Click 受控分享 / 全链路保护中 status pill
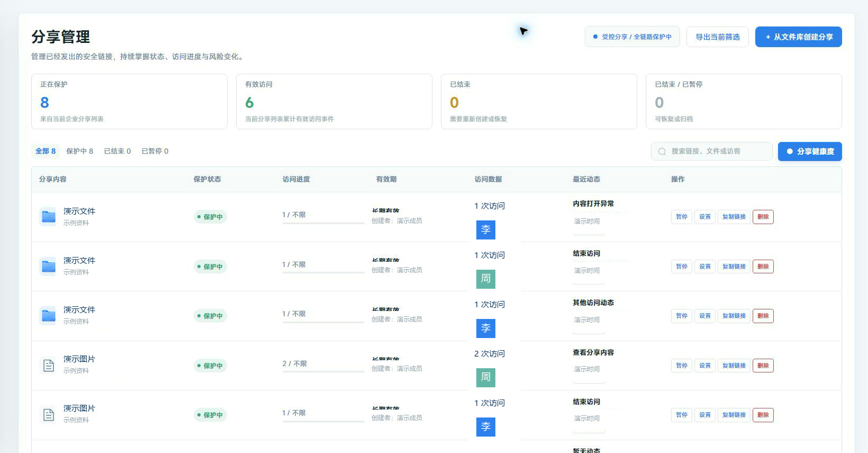 click(632, 37)
